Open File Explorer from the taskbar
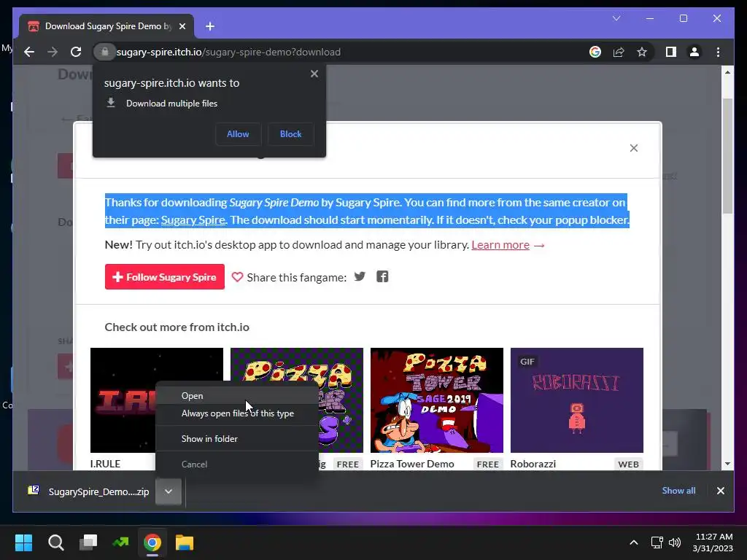 (185, 542)
